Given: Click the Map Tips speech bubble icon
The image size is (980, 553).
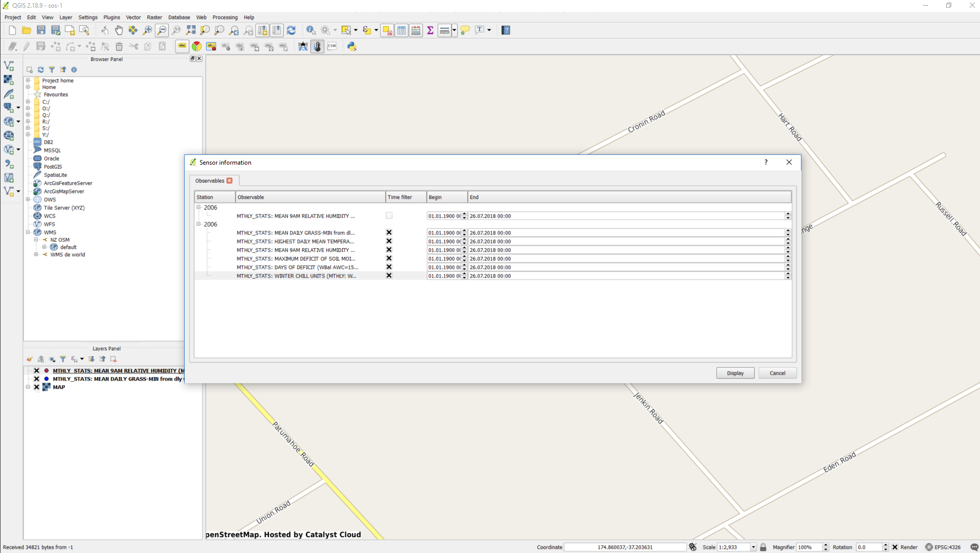Looking at the screenshot, I should tap(465, 30).
